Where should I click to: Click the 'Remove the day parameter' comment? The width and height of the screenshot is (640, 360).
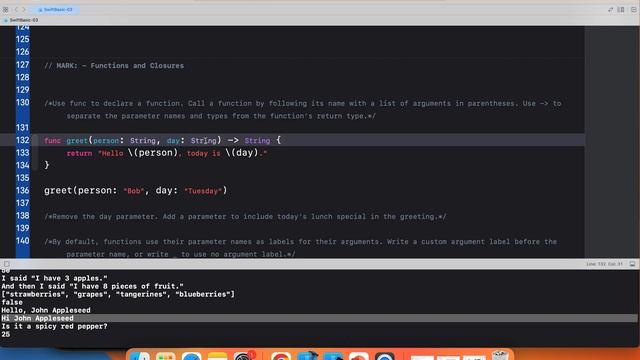tap(245, 216)
